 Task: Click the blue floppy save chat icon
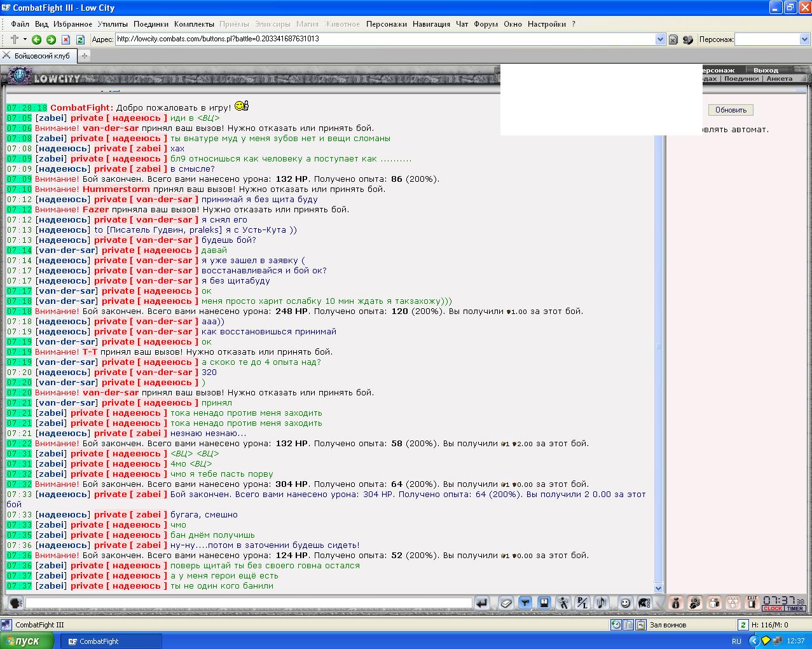(544, 603)
